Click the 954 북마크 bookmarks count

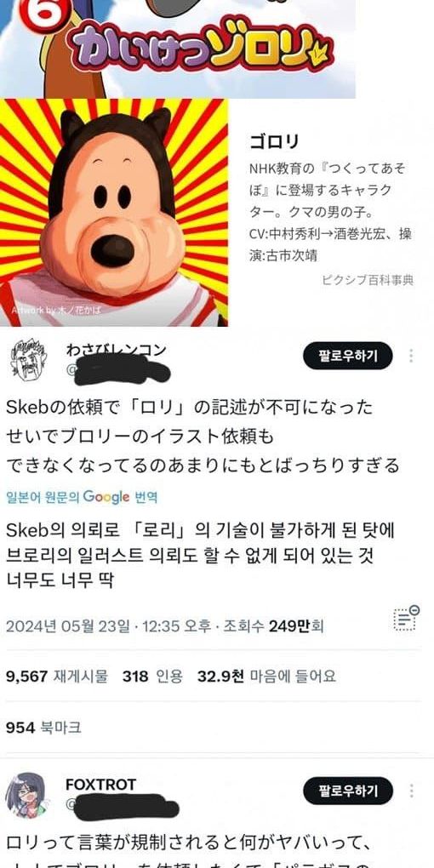tap(43, 728)
